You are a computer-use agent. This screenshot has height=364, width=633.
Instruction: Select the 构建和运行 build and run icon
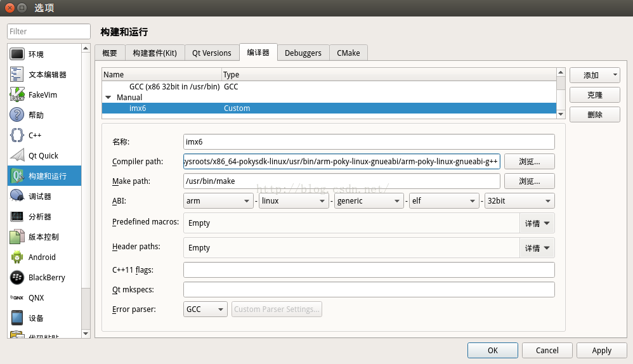coord(17,176)
